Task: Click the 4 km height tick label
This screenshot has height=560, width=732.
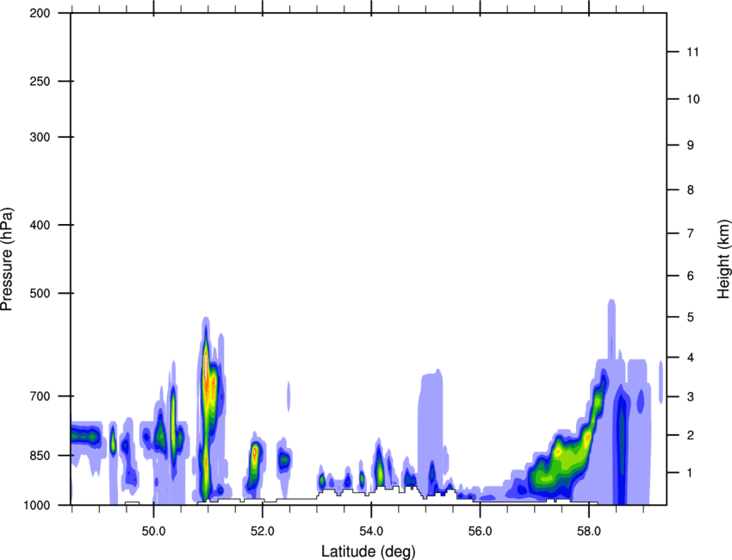Action: (691, 358)
